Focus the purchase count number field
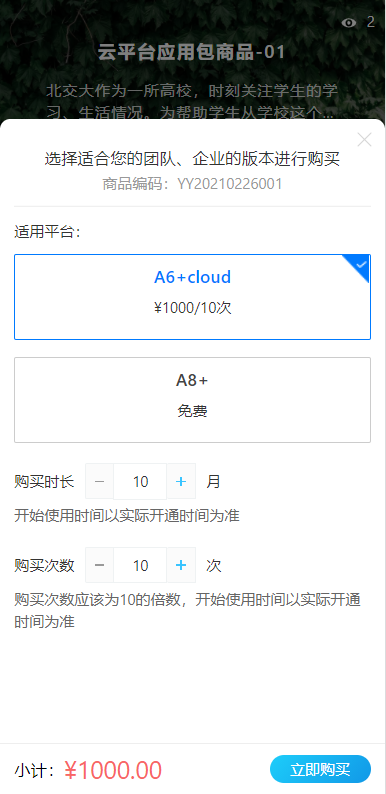 click(140, 565)
